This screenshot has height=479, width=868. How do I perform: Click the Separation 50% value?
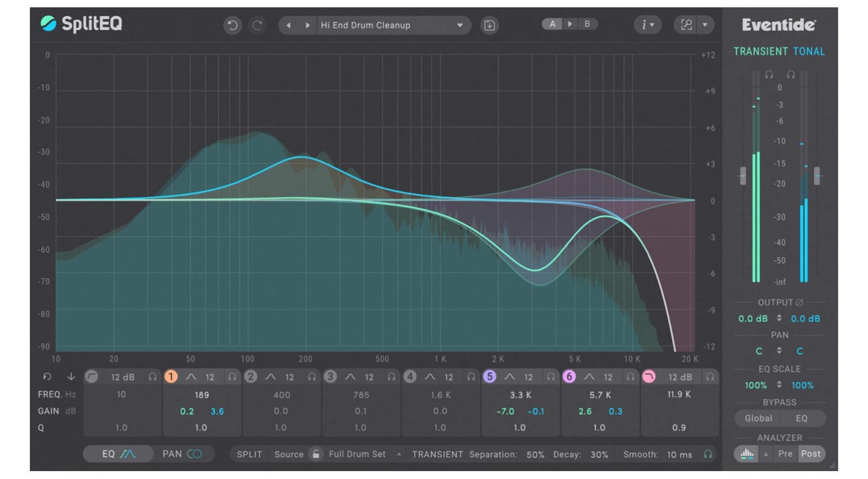point(535,455)
